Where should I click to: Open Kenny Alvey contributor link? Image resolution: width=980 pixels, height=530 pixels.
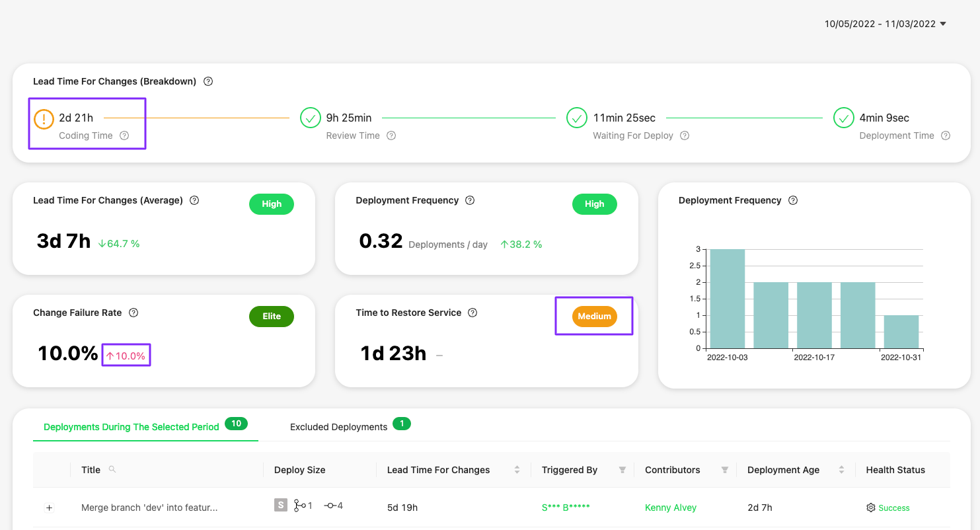pos(671,508)
